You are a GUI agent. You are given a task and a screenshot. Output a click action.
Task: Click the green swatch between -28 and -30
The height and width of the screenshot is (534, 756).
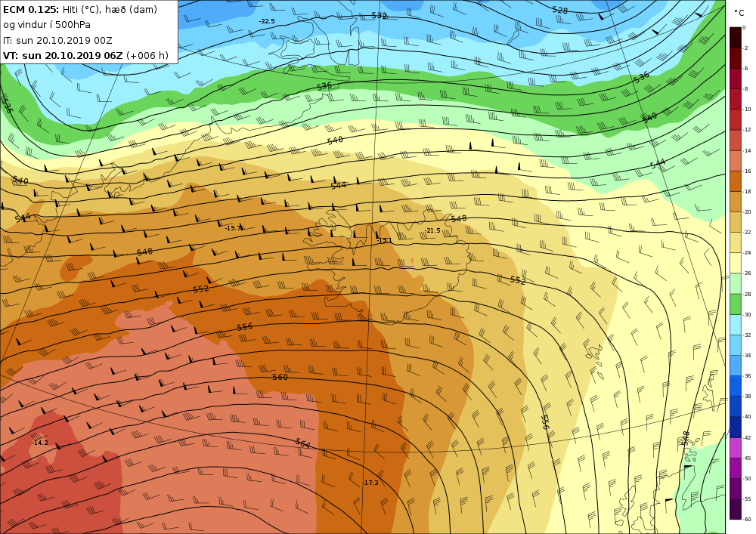pos(736,304)
